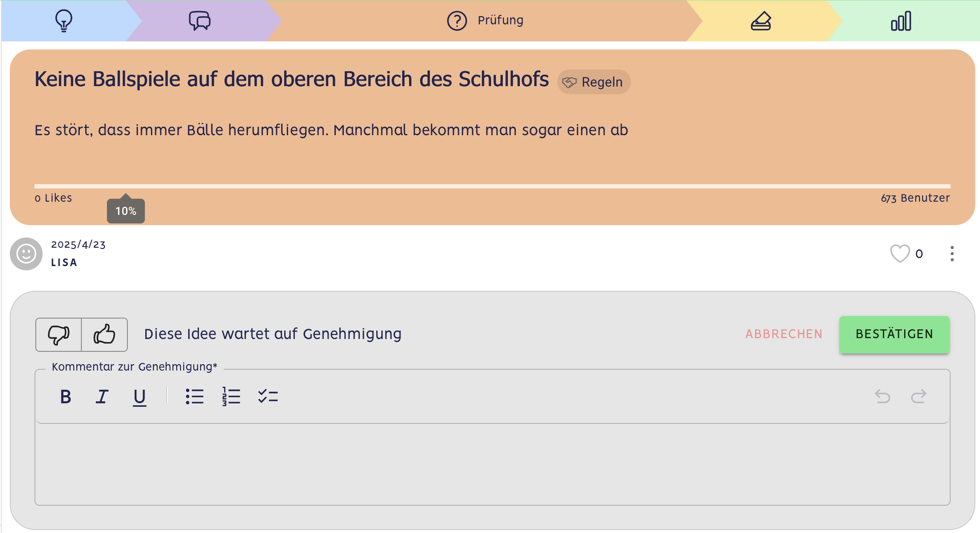Approve the idea with thumbs up
The height and width of the screenshot is (533, 980).
click(x=104, y=335)
